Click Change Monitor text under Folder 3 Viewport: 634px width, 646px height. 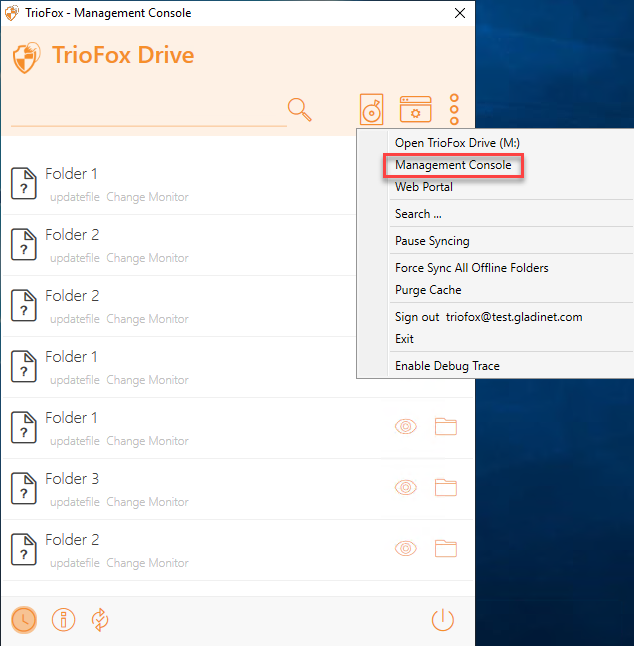click(147, 502)
